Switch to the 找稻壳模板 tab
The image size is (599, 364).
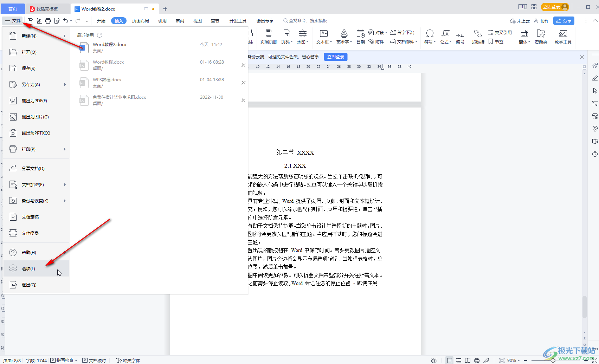click(x=47, y=9)
